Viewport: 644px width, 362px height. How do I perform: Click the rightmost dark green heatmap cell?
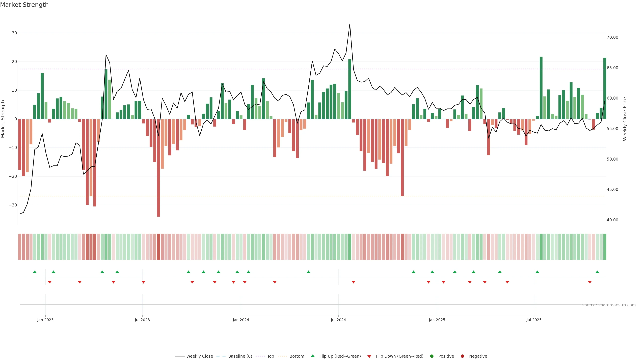605,247
